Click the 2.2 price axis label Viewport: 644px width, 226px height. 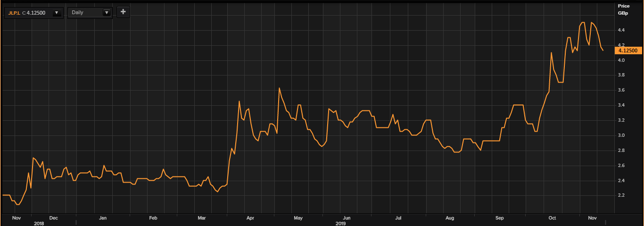tap(621, 195)
